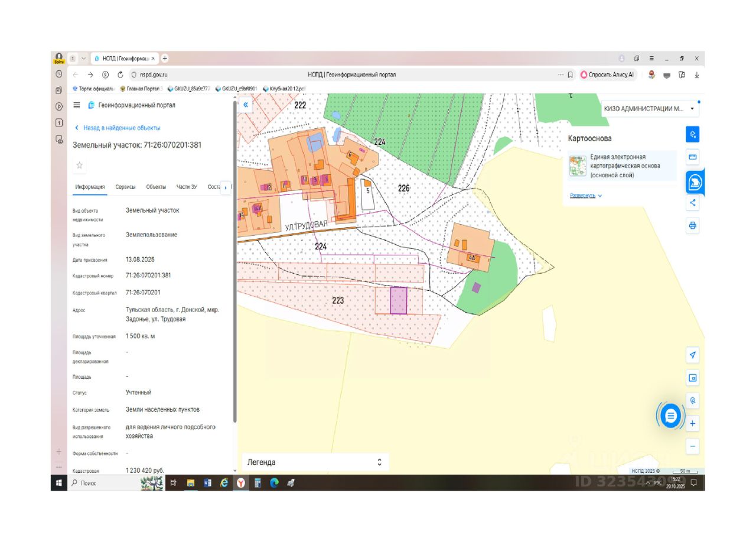Select the highlighted purple parcel on map
This screenshot has height=535, width=756.
click(399, 300)
